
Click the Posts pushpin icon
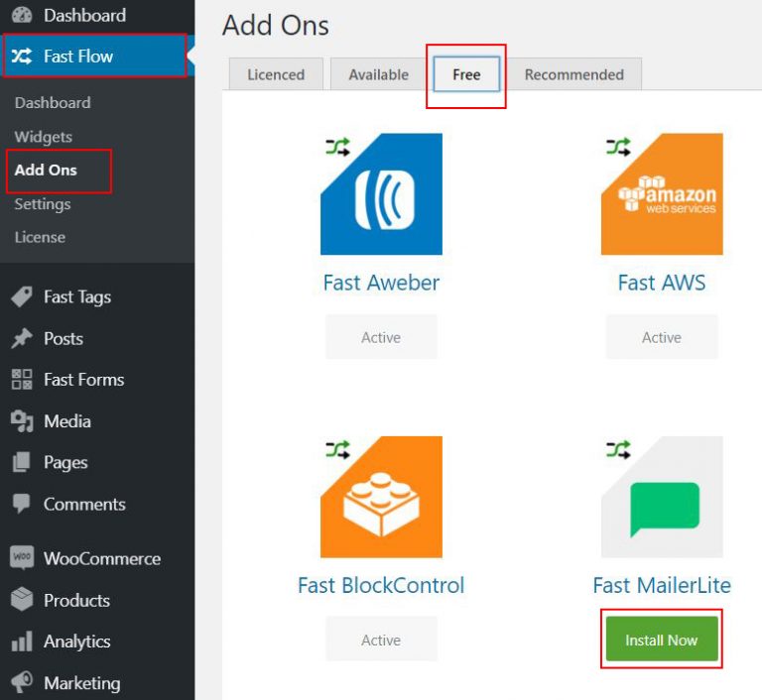tap(22, 338)
